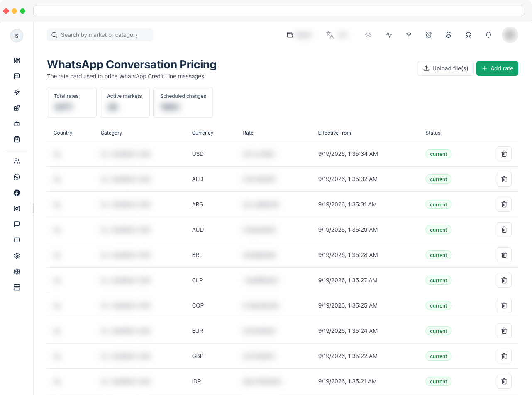This screenshot has height=395, width=532.
Task: Select the AED currency cell
Action: pos(198,179)
